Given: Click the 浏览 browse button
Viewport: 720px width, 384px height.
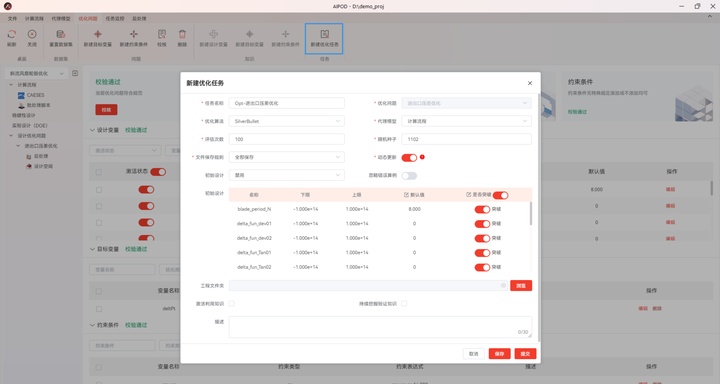Looking at the screenshot, I should (x=521, y=286).
